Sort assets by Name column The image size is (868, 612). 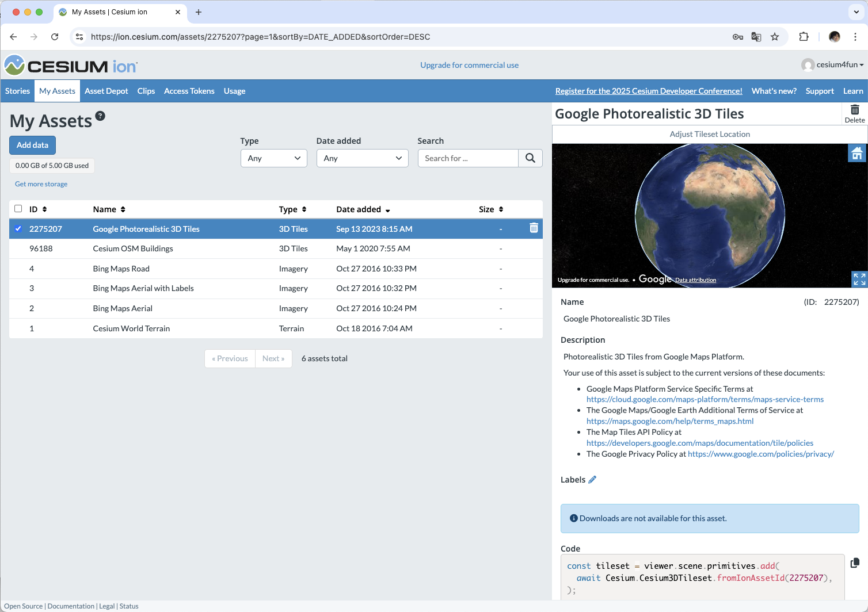109,209
